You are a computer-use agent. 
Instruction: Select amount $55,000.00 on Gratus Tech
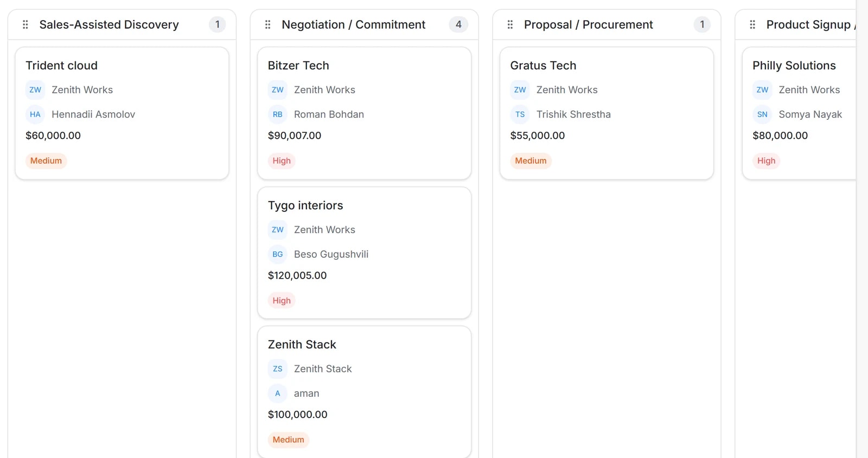point(538,136)
